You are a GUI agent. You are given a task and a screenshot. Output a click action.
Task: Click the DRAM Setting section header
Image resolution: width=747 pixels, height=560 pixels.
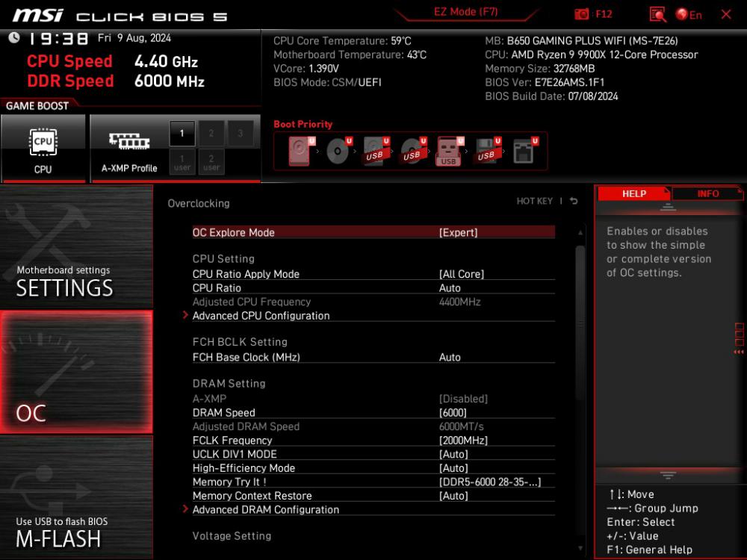pos(229,383)
